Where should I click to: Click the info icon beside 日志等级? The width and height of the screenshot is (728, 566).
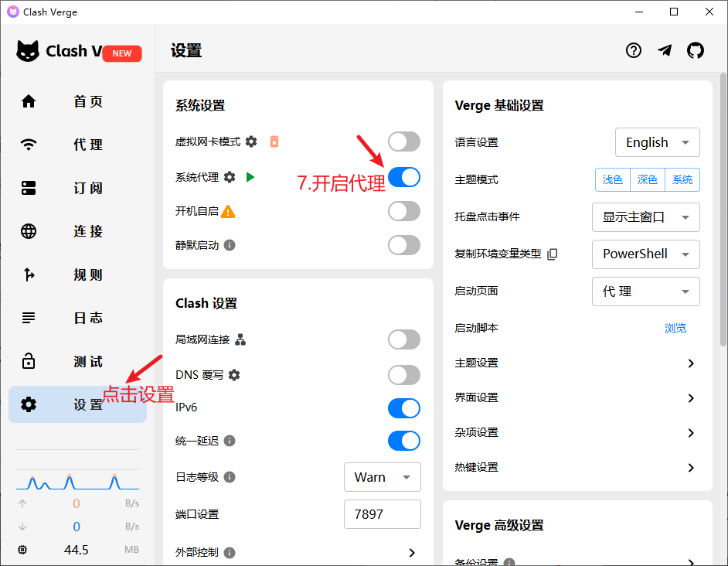point(230,477)
